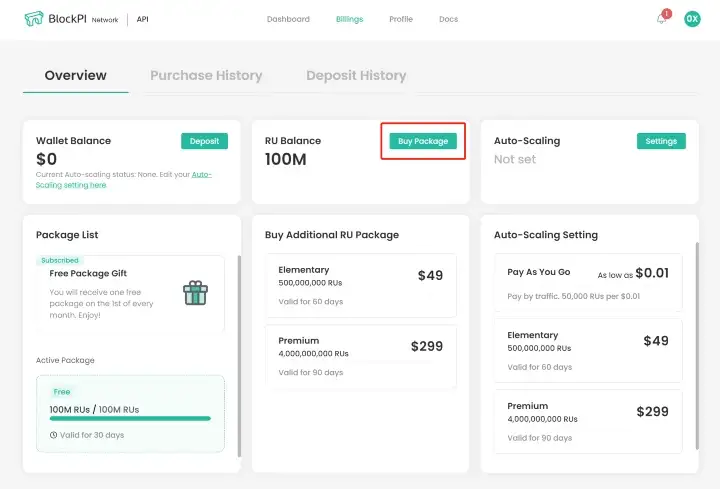Viewport: 720px width, 489px height.
Task: Click the active Free package card
Action: point(130,414)
